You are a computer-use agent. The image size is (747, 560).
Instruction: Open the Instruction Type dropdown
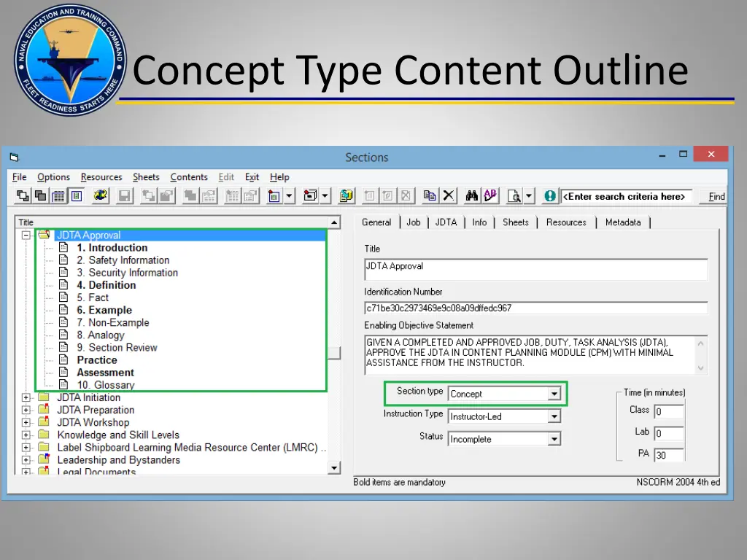554,416
